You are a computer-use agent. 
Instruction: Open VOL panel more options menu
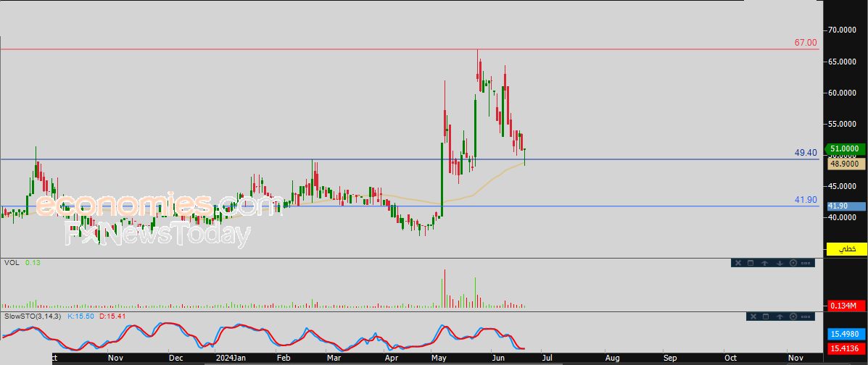(x=806, y=263)
